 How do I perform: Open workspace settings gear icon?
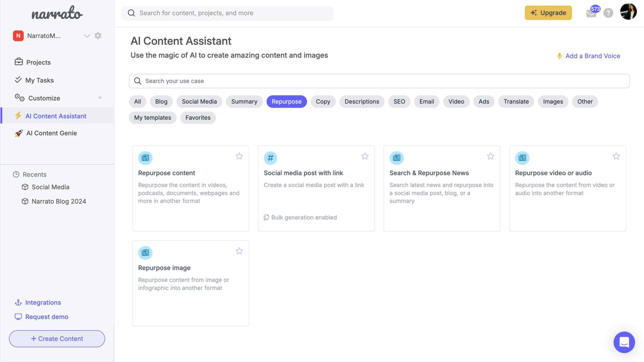pos(98,36)
